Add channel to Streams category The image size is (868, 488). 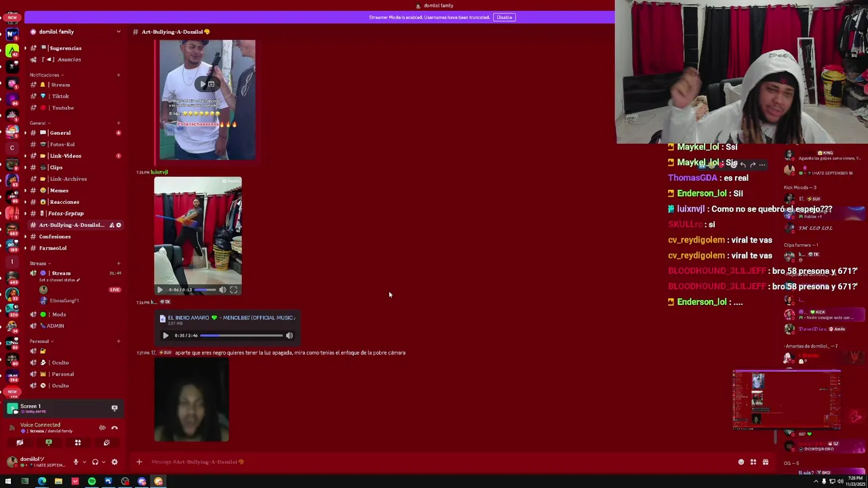click(119, 264)
